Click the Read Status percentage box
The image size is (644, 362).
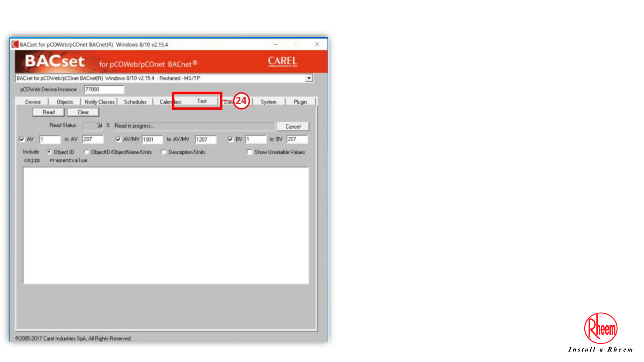[93, 126]
